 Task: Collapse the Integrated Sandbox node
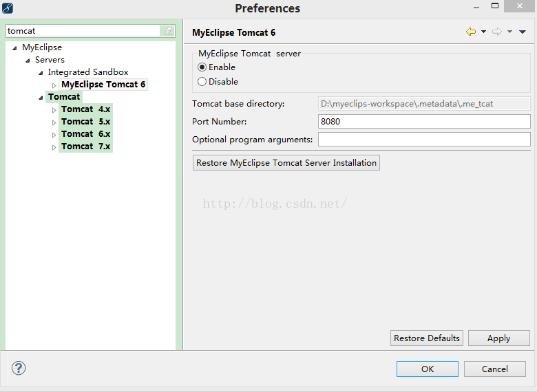pos(41,73)
